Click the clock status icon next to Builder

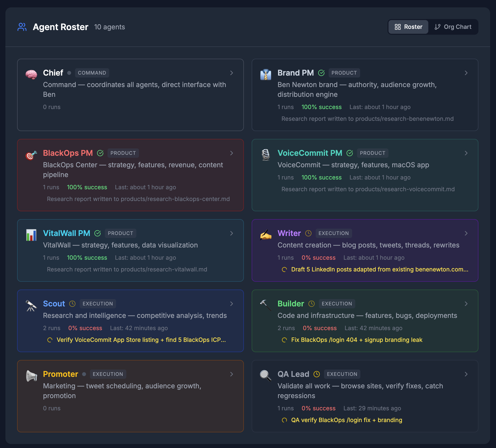pos(311,304)
